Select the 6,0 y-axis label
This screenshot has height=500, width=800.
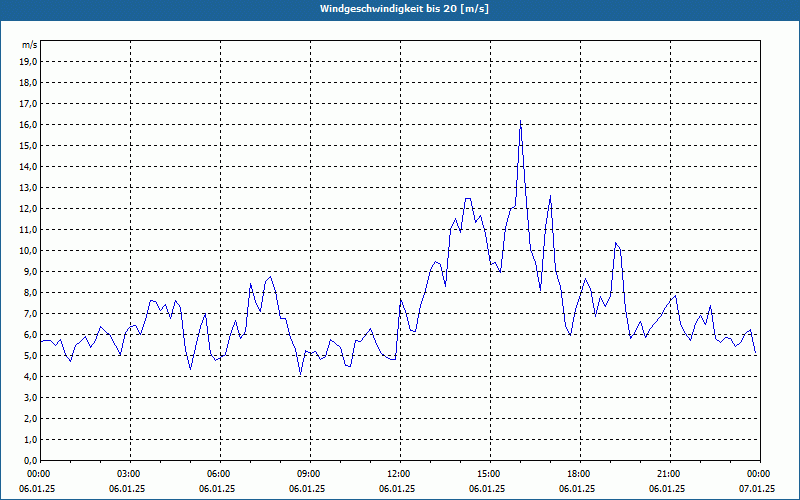click(30, 335)
